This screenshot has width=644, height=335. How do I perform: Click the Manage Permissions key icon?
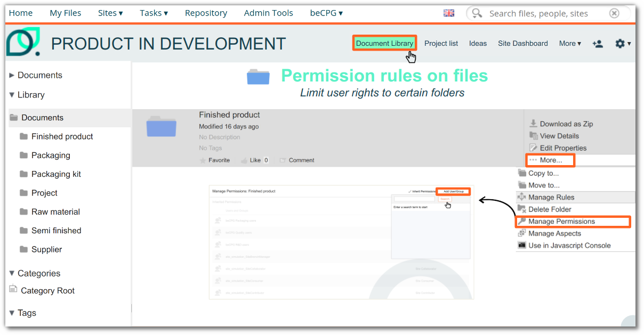tap(522, 222)
